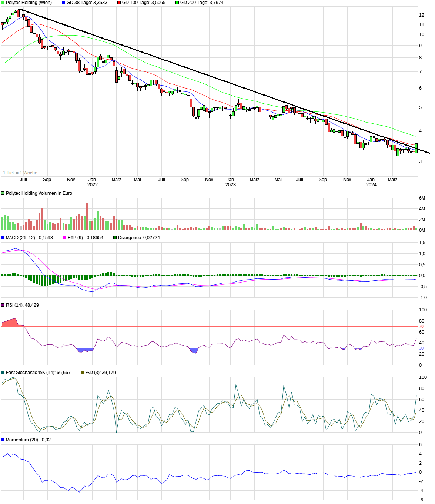
Task: Select the Polytec Holding legend icon
Action: tap(3, 3)
